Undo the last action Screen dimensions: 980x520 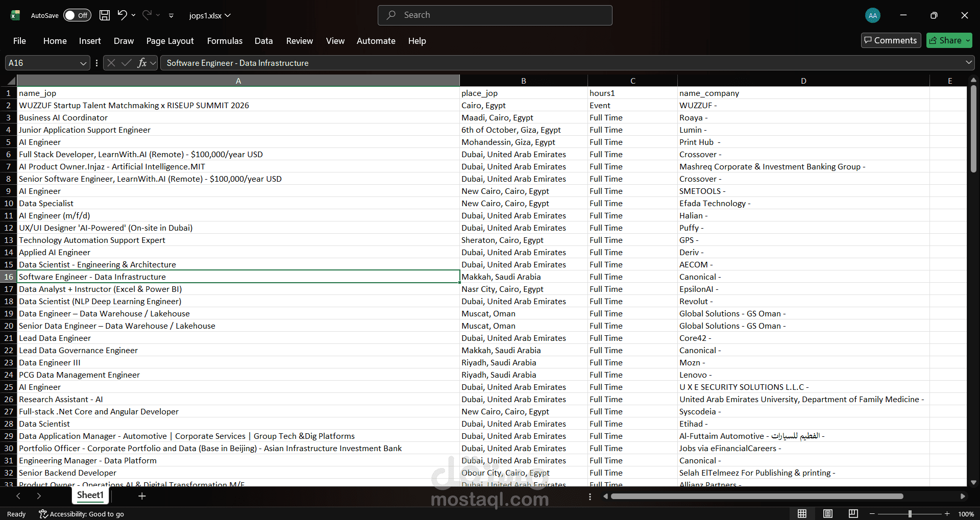pos(122,15)
